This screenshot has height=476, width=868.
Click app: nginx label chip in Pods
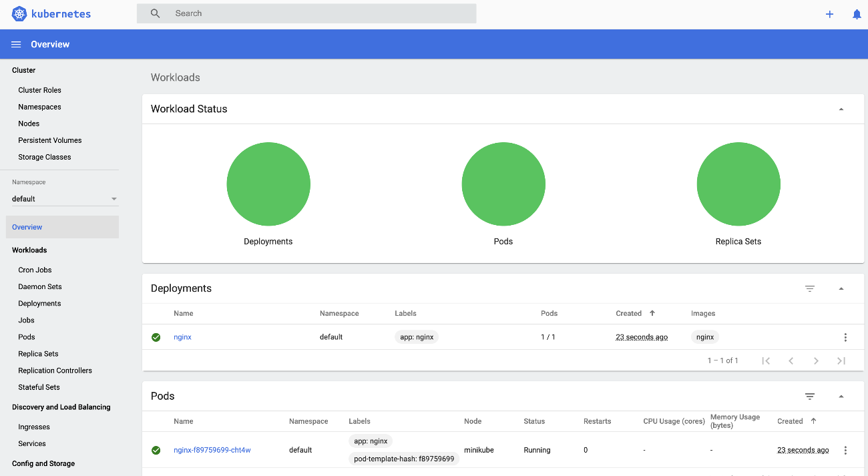371,441
